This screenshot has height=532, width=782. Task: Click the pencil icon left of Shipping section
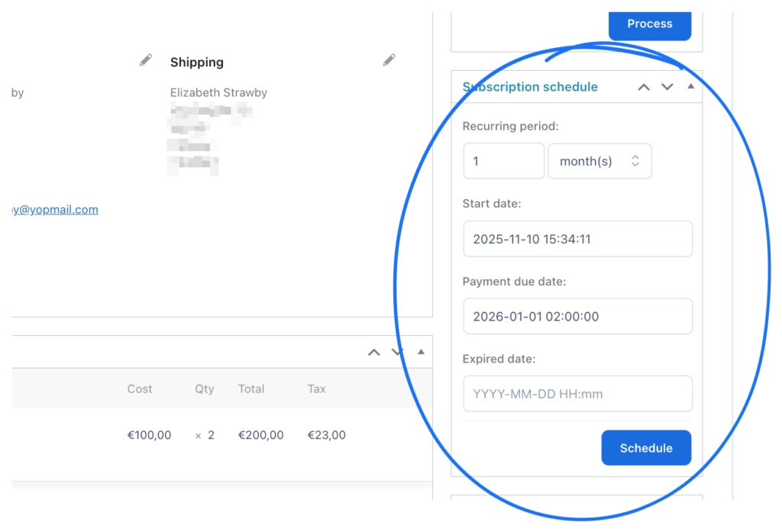point(146,60)
